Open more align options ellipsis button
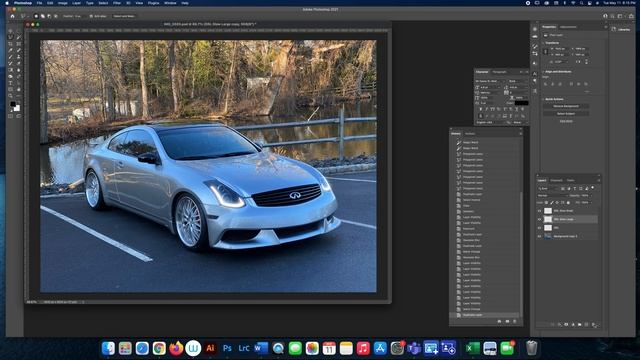The image size is (640, 360). [x=588, y=91]
